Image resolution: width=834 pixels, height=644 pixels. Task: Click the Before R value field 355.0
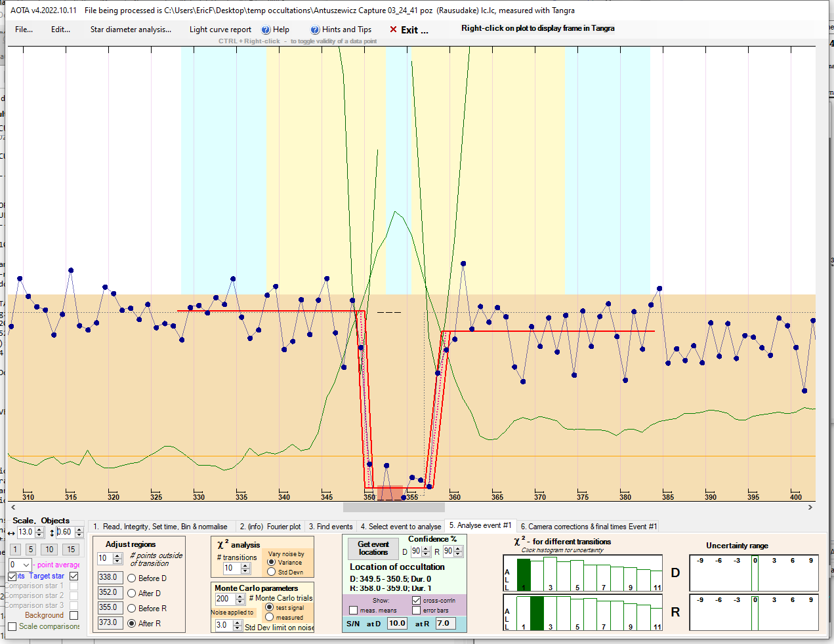tap(110, 608)
